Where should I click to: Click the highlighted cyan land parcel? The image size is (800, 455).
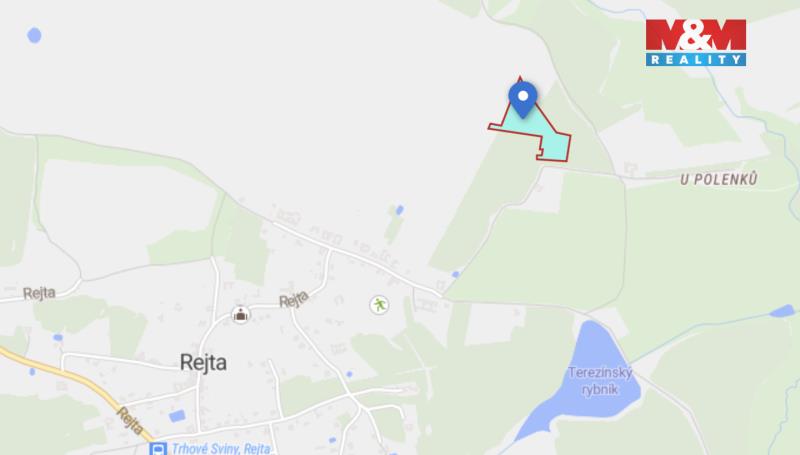point(536,130)
